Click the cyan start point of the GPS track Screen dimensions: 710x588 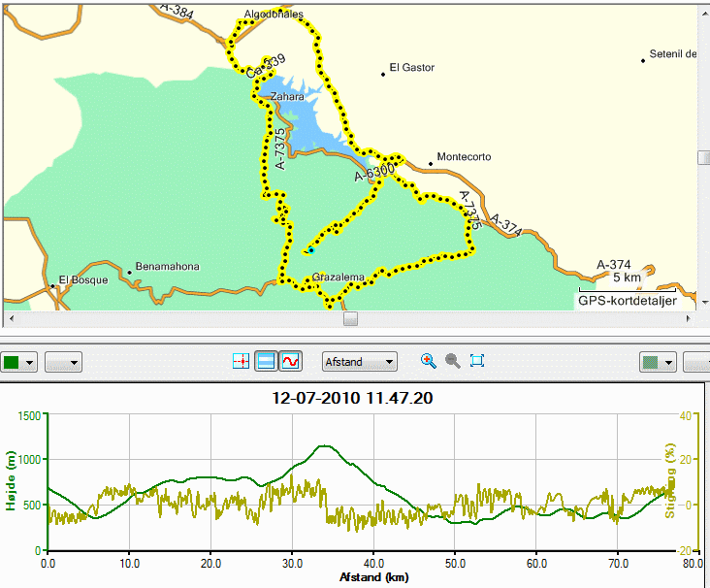point(311,250)
